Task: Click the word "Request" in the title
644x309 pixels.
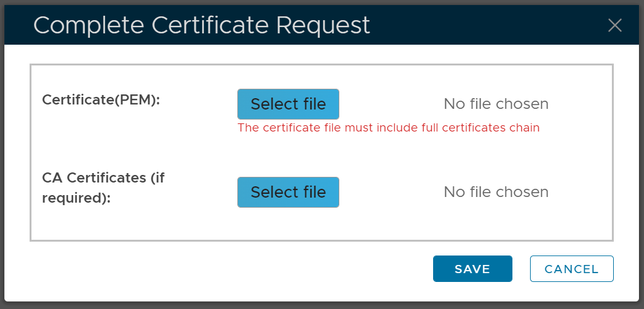Action: [322, 25]
